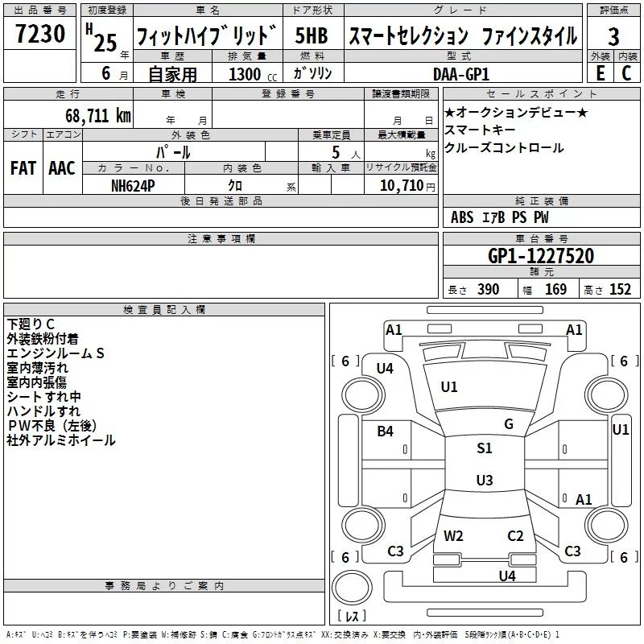Select the mileage value 68,711 km

[98, 116]
